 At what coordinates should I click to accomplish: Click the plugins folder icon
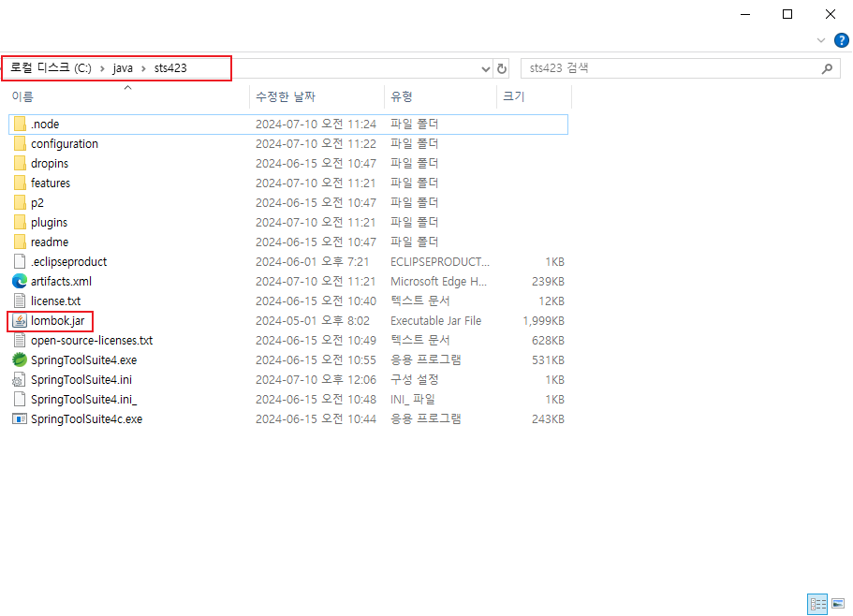tap(20, 223)
